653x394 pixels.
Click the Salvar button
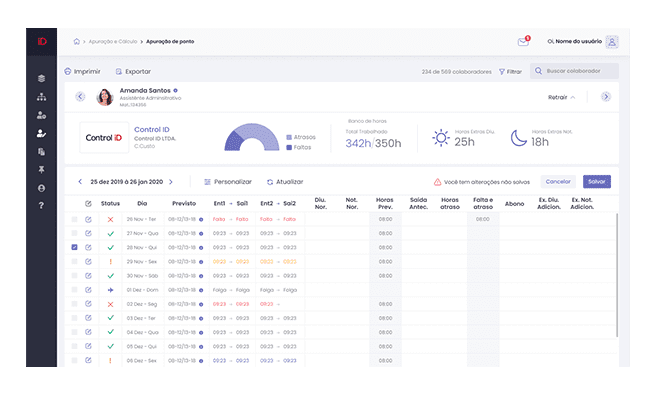(597, 182)
